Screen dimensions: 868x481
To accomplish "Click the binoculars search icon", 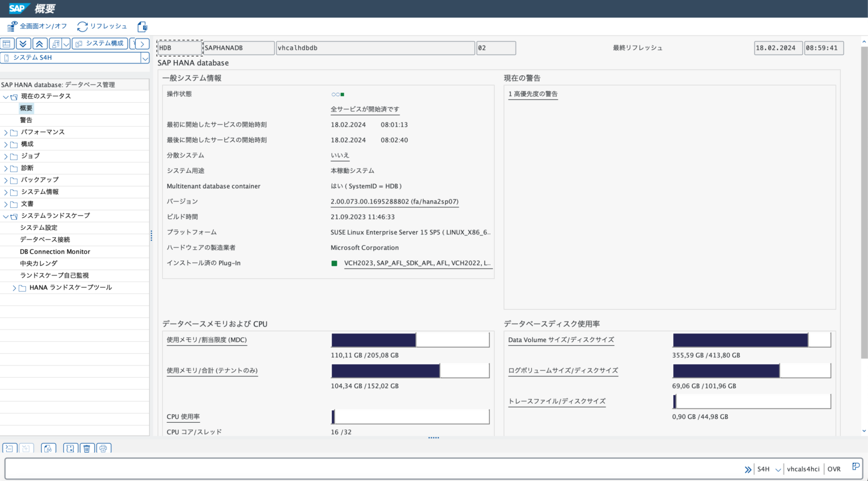I will click(x=48, y=448).
